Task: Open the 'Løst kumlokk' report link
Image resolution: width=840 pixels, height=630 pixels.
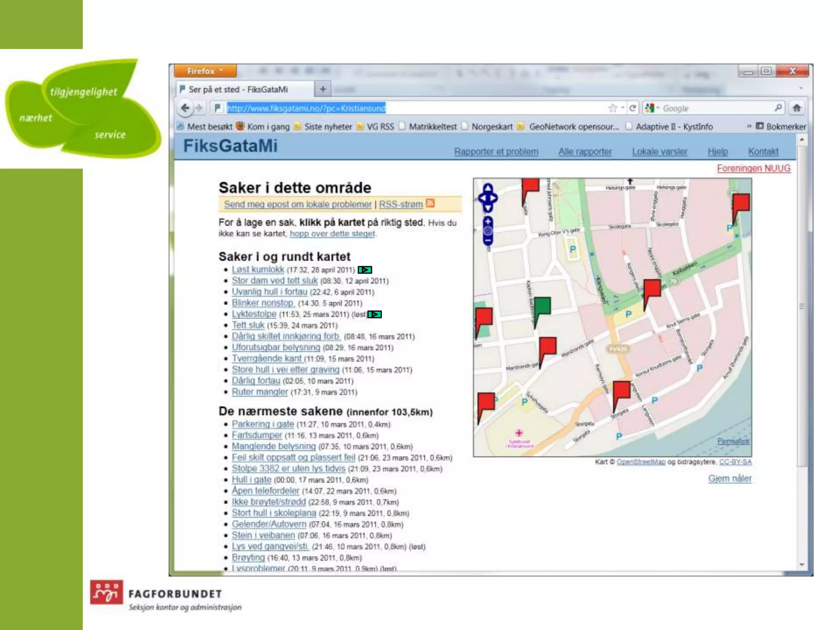Action: coord(258,269)
